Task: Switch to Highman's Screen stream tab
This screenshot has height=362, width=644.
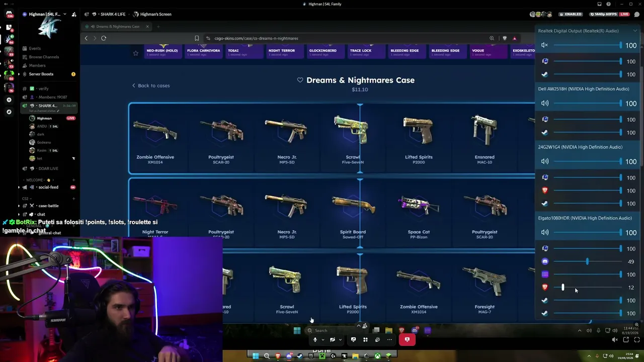Action: click(151, 14)
